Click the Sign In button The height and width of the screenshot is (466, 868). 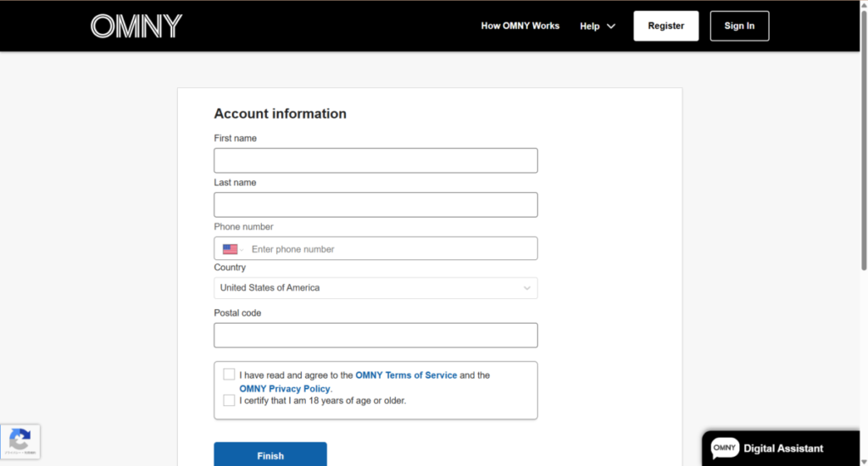pos(738,26)
